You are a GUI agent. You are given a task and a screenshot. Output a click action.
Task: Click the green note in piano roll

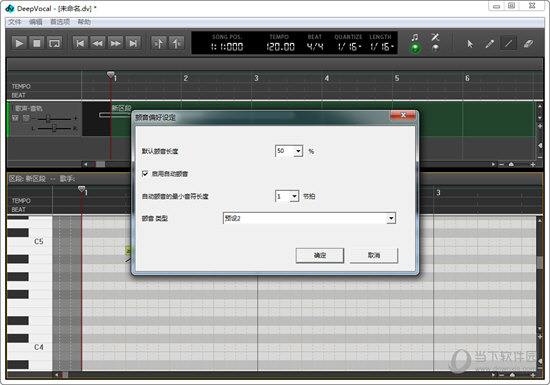point(128,250)
